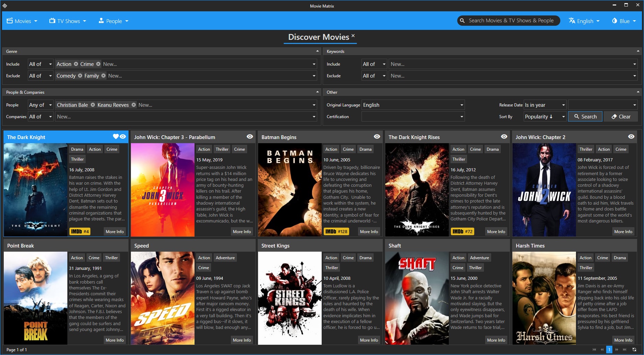Click the Companies New... input field
The width and height of the screenshot is (644, 355).
186,116
